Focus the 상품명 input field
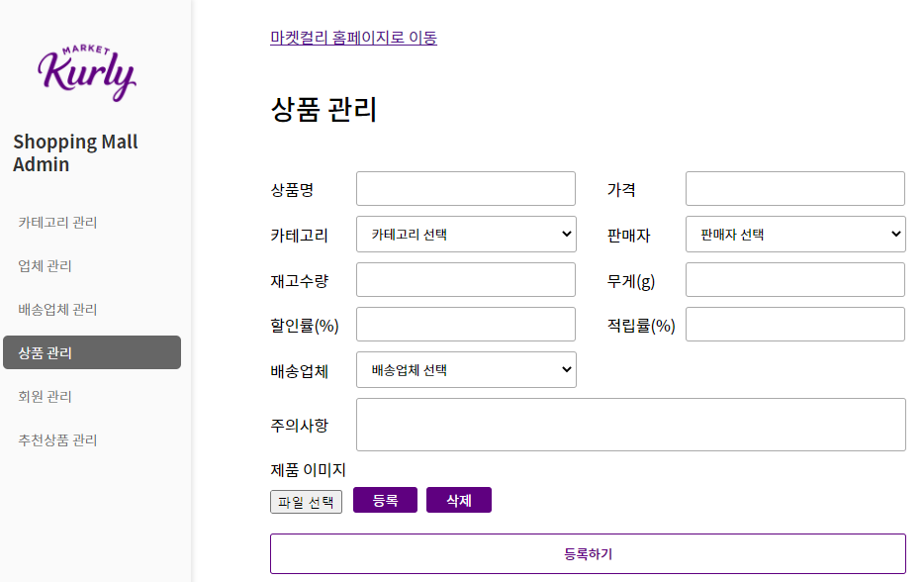The width and height of the screenshot is (924, 582). pyautogui.click(x=466, y=189)
